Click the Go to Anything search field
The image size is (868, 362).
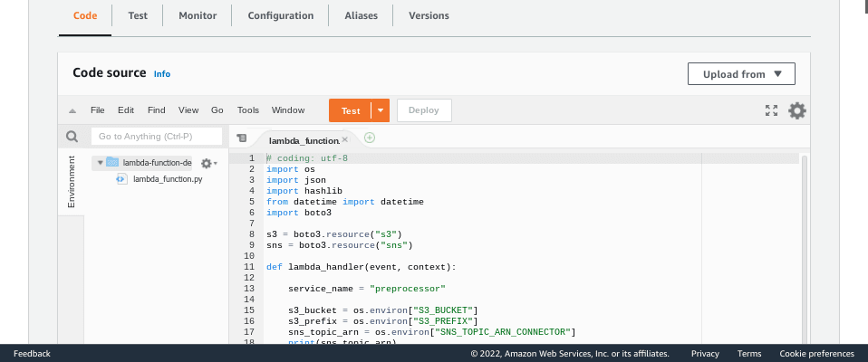pos(157,137)
